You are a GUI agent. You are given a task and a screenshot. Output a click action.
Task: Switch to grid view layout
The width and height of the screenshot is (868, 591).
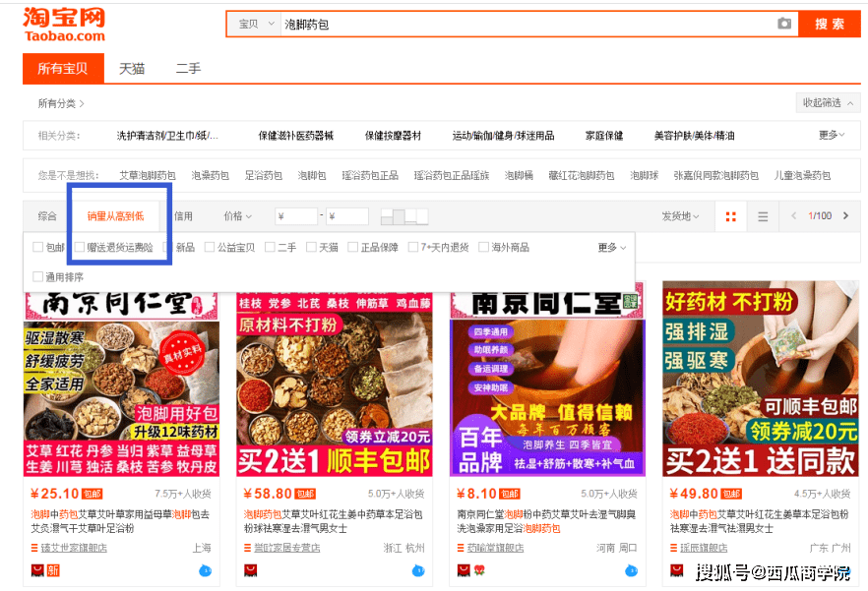coord(730,216)
